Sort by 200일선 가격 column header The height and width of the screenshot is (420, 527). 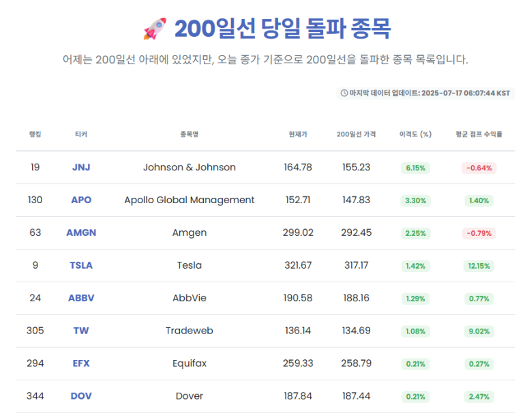(x=357, y=134)
